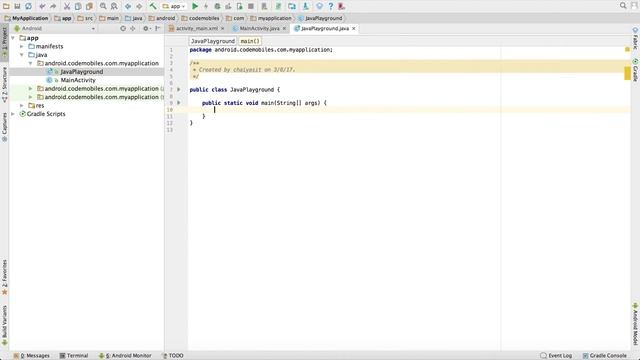The width and height of the screenshot is (640, 360).
Task: Open project panel settings gear
Action: pyautogui.click(x=146, y=29)
